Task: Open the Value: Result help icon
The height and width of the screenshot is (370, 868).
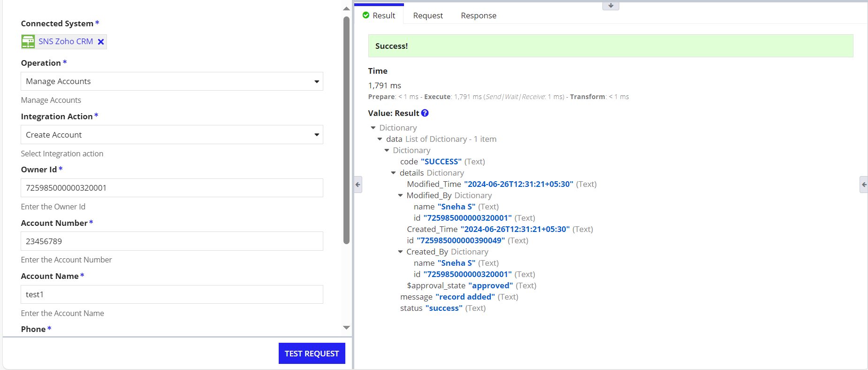Action: (x=425, y=113)
